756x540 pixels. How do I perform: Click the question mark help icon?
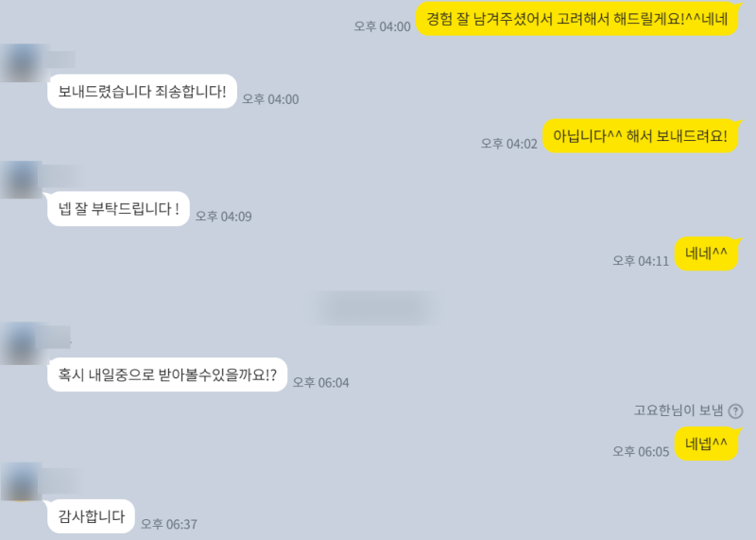735,411
